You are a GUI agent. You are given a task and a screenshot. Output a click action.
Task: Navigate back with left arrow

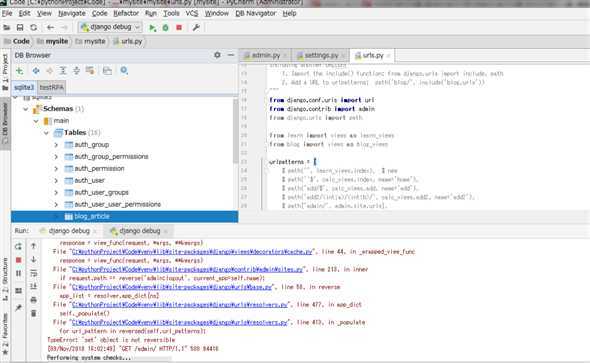point(50,27)
